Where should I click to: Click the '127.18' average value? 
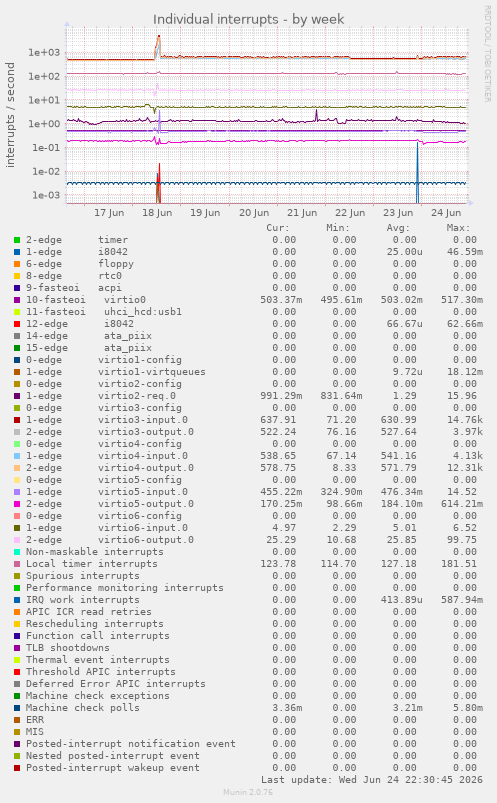pos(402,564)
